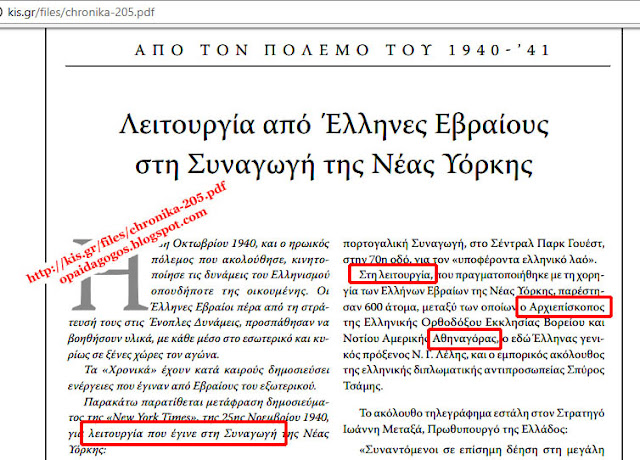Click the phrase 'λειτουργία που έγινε στη Συναγωγή'
This screenshot has width=640, height=460.
point(182,433)
